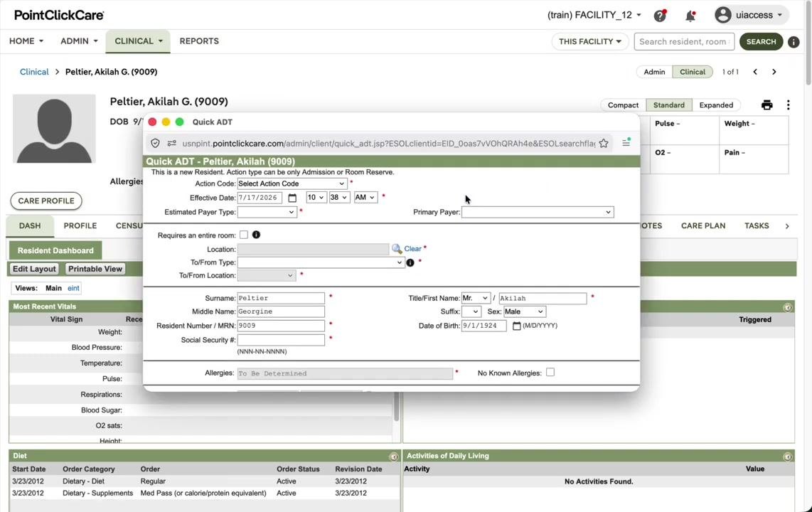Open the HOME menu
812x512 pixels.
[26, 41]
